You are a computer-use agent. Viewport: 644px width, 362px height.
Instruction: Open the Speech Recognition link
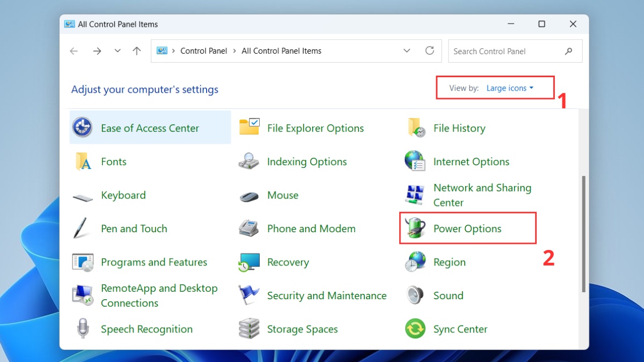point(147,329)
